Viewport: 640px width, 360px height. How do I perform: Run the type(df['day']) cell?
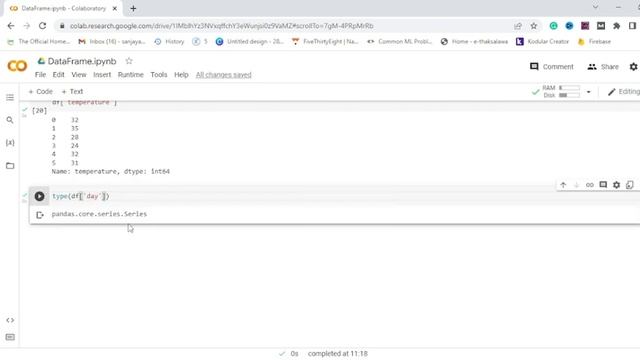pos(39,196)
